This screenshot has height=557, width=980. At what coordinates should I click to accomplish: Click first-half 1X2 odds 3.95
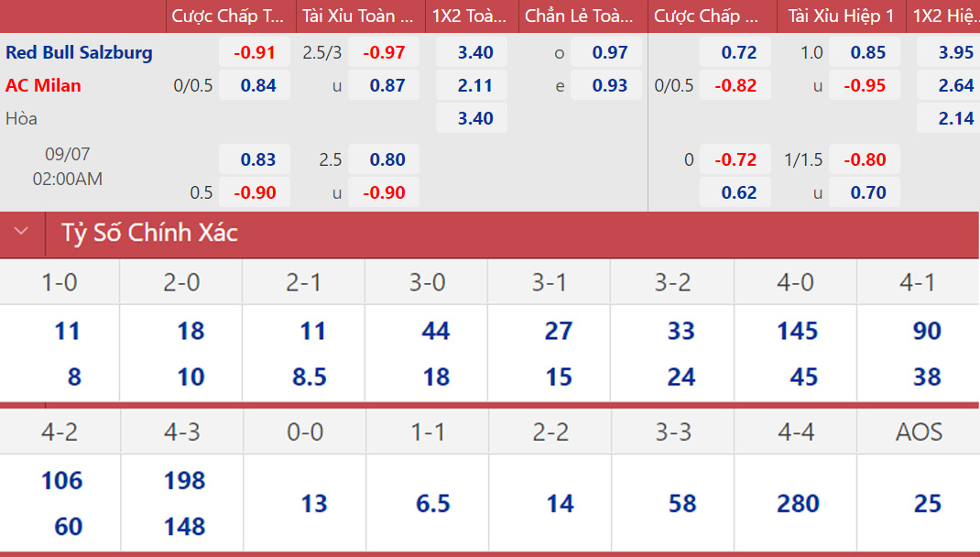tap(955, 52)
